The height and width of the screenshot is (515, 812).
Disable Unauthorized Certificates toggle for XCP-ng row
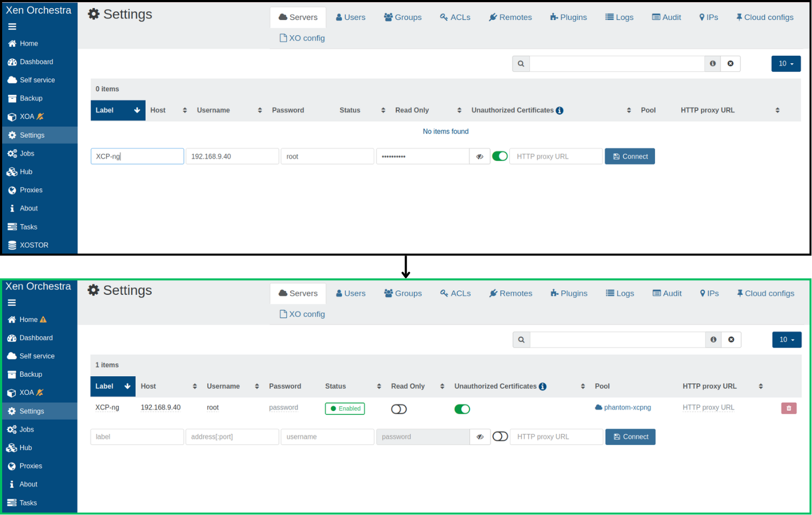(x=462, y=409)
